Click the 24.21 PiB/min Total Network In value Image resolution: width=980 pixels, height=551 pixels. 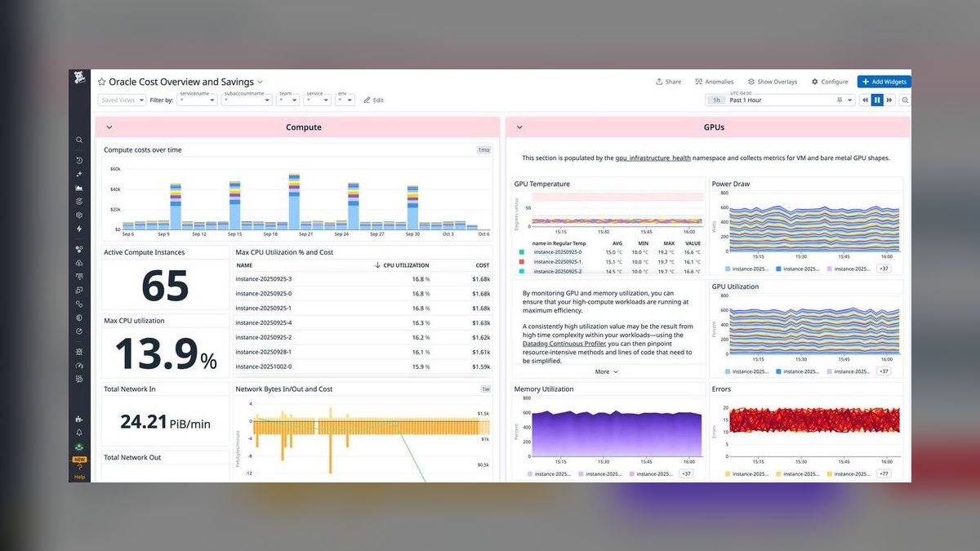165,422
